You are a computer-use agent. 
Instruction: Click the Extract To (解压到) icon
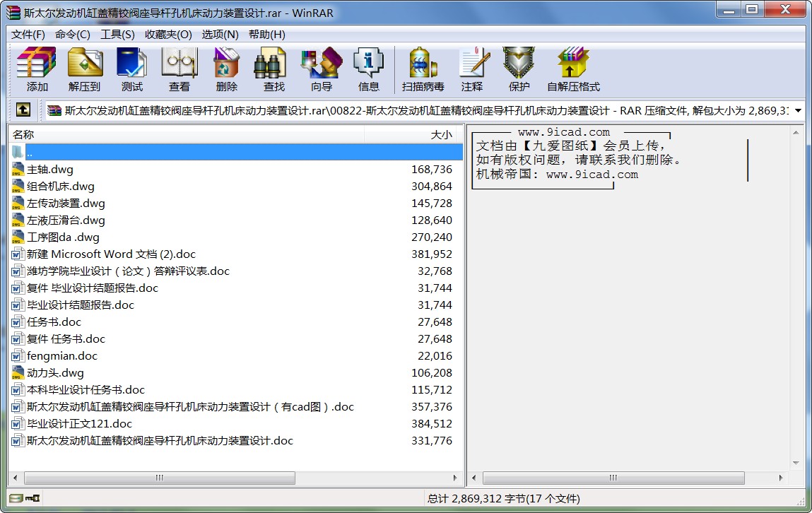coord(85,69)
